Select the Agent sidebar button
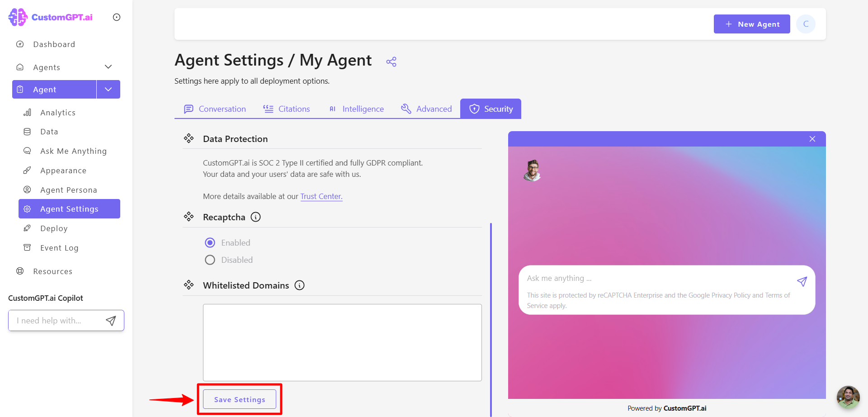 [54, 90]
